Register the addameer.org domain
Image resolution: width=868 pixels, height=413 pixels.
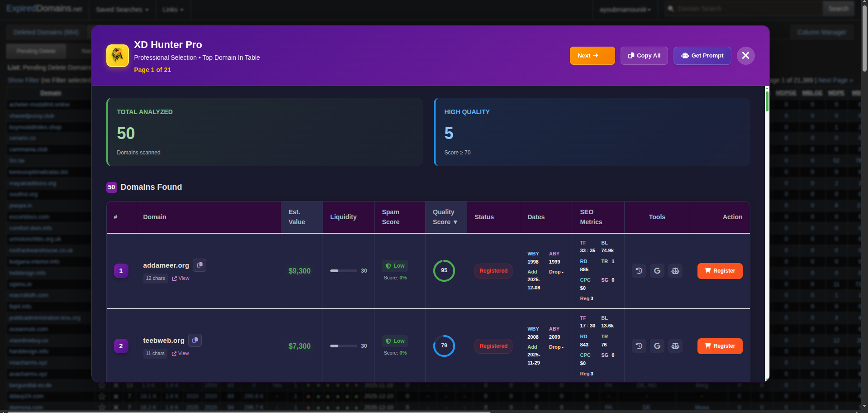pos(720,270)
